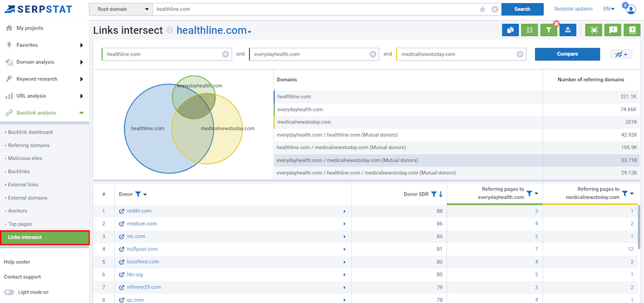Open Referring domains in sidebar
The width and height of the screenshot is (644, 303).
(x=29, y=145)
